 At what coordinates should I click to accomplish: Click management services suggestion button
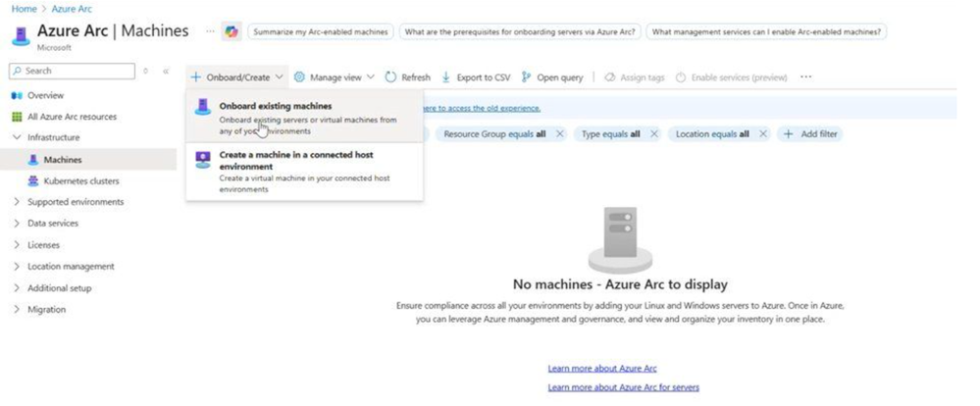point(766,31)
